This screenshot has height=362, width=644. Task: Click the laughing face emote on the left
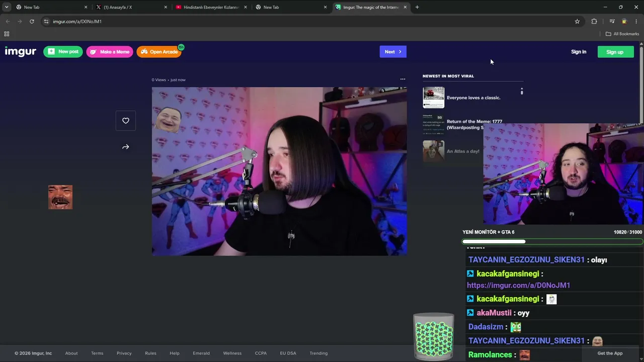pyautogui.click(x=60, y=197)
